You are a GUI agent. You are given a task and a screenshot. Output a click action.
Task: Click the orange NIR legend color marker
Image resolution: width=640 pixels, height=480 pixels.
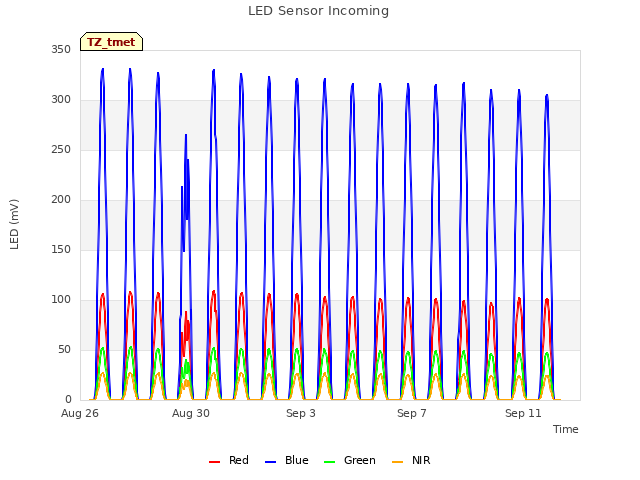click(x=398, y=462)
